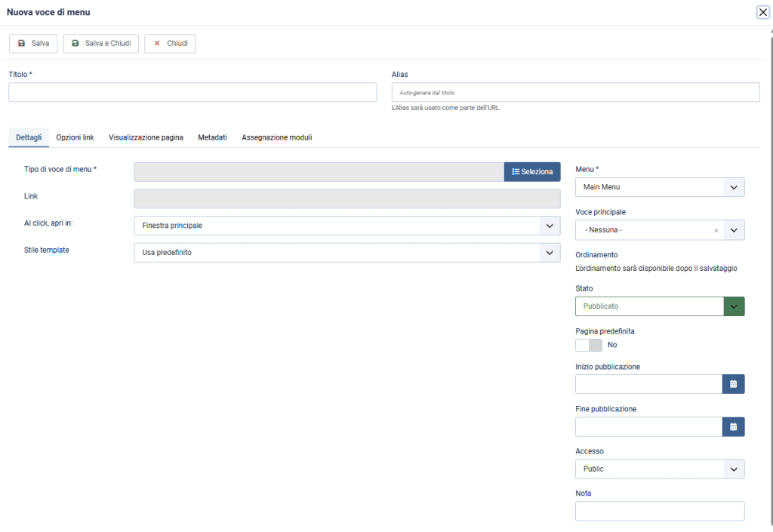Clear the Voce principale selection with the x

[x=716, y=230]
